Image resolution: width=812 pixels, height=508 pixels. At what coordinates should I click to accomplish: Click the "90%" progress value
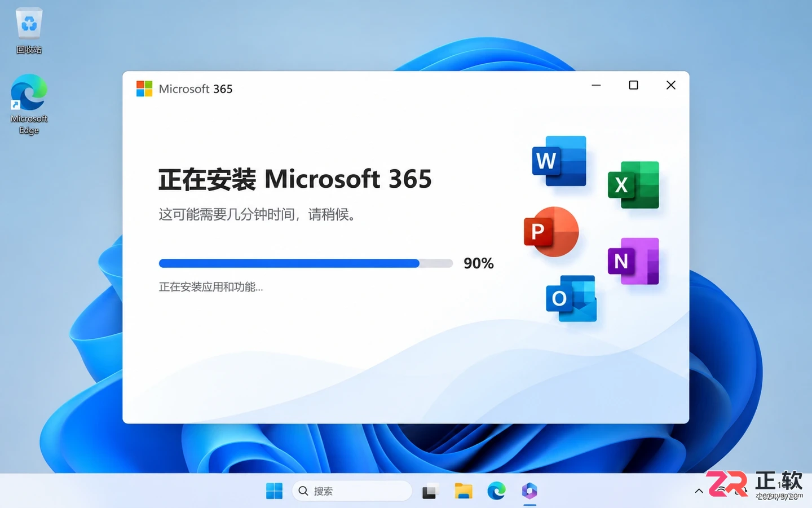tap(479, 263)
